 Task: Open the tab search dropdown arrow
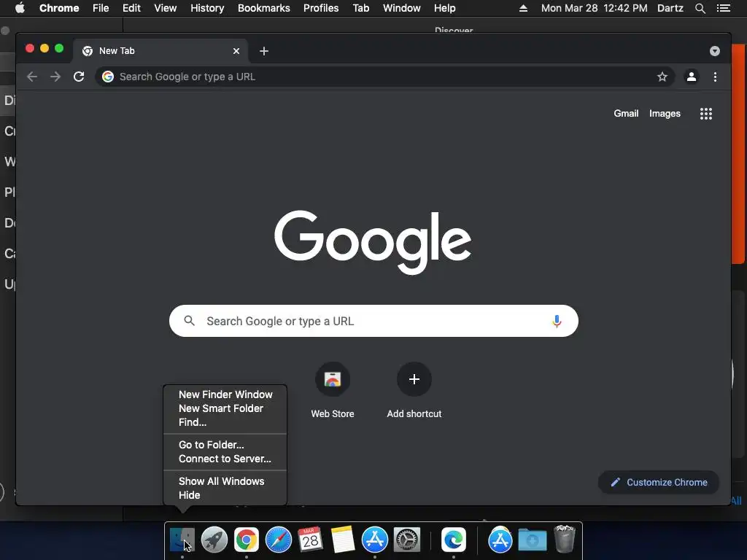[x=715, y=51]
